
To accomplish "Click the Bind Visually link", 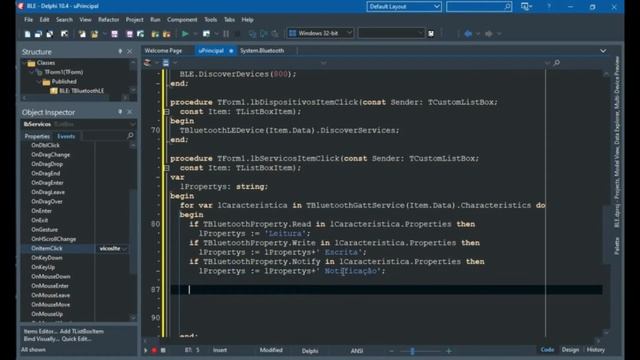I will point(41,339).
